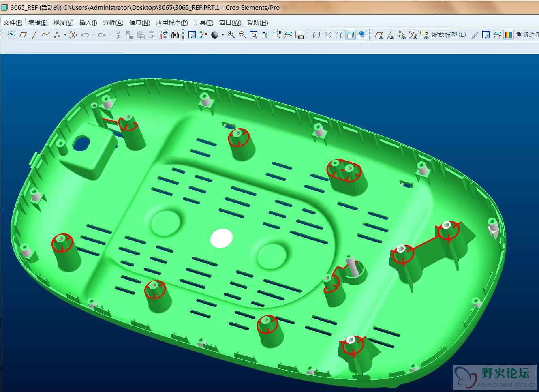The width and height of the screenshot is (539, 392).
Task: Cut the selected item
Action: click(x=118, y=35)
